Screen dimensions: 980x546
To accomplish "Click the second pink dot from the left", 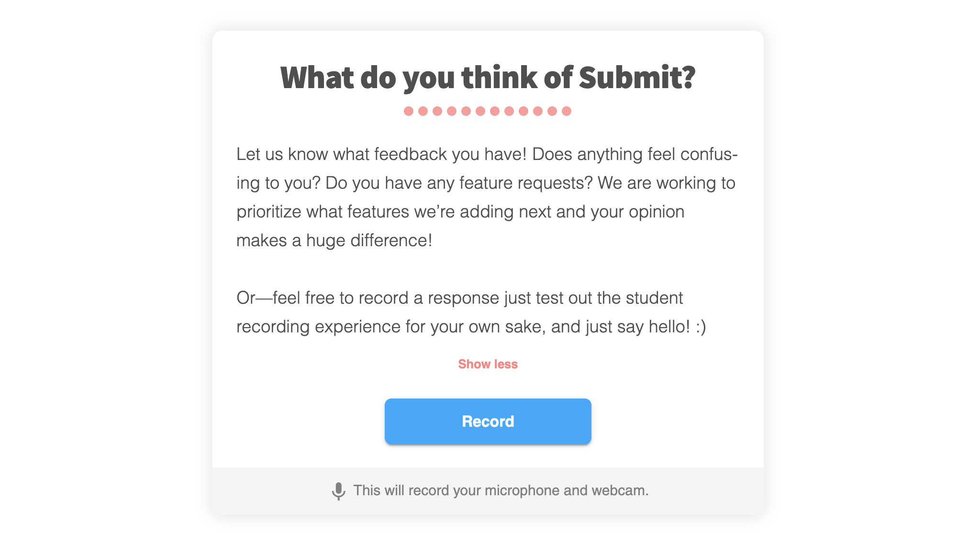I will [423, 111].
